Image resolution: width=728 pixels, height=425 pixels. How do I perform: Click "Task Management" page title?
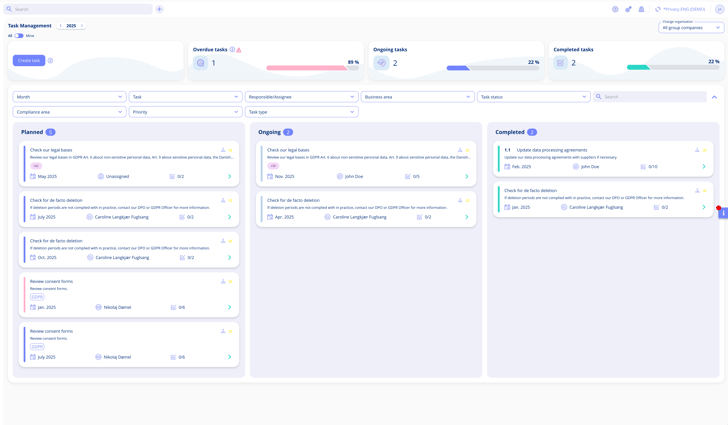tap(30, 26)
